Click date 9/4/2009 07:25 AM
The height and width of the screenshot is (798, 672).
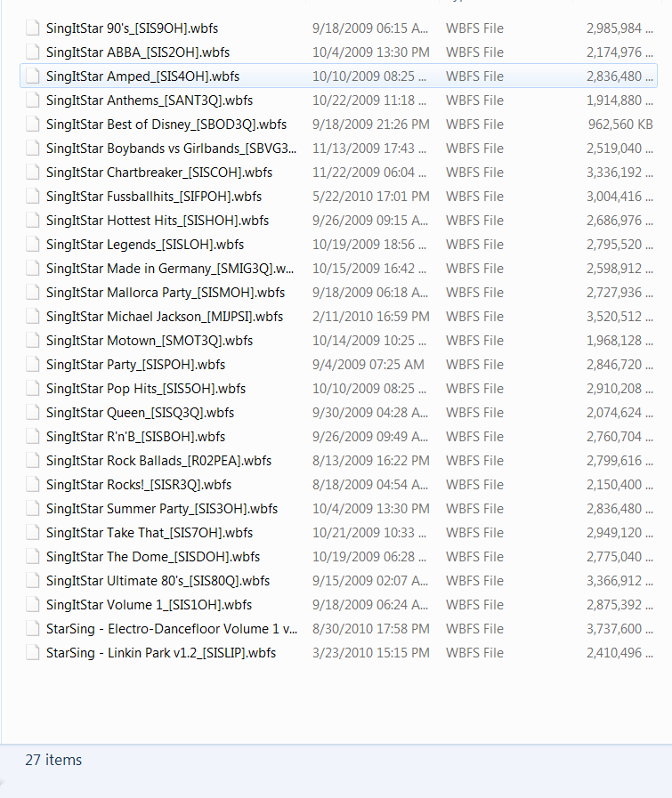[368, 365]
